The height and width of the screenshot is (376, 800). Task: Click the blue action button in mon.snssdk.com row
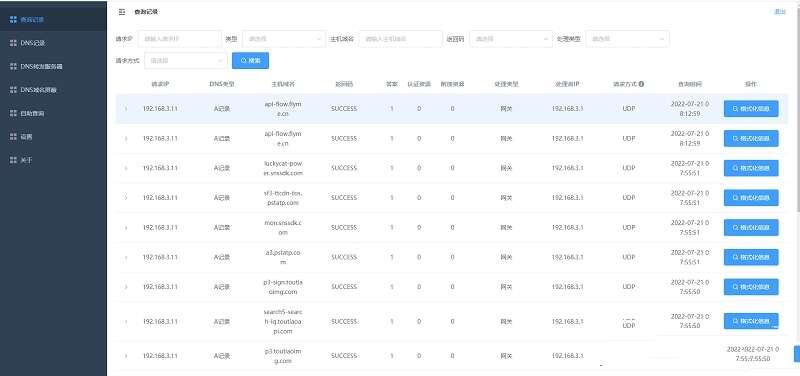click(751, 228)
